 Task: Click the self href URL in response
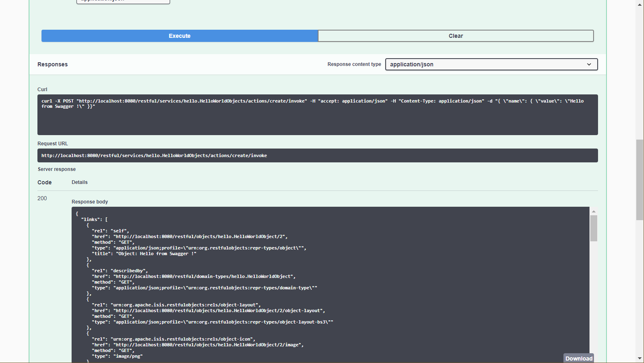coord(199,236)
